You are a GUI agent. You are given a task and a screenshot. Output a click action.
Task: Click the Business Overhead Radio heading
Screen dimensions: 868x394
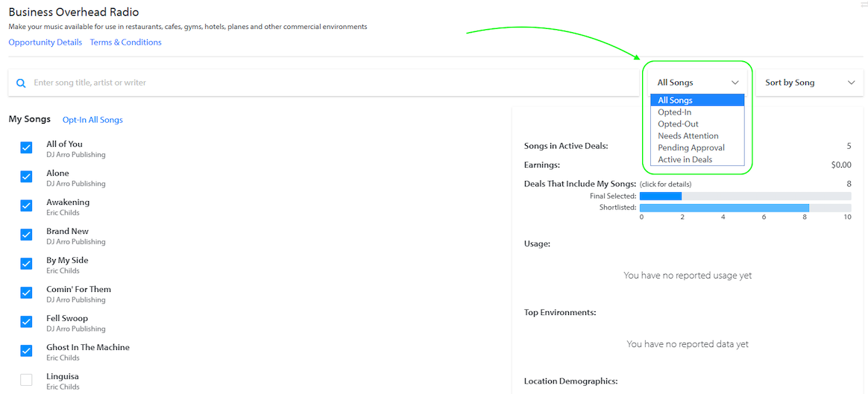click(x=74, y=12)
